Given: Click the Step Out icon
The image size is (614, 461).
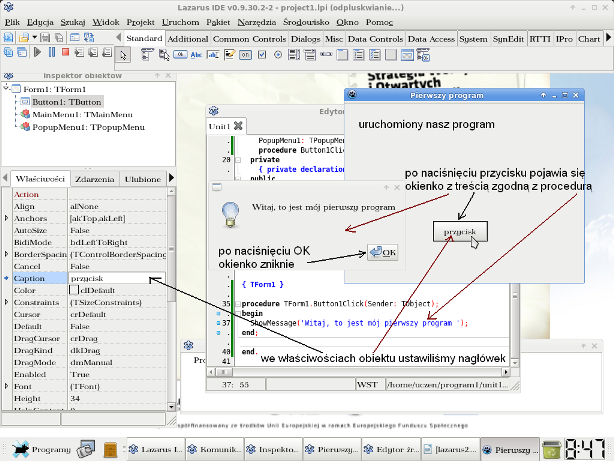Looking at the screenshot, I should pos(107,52).
